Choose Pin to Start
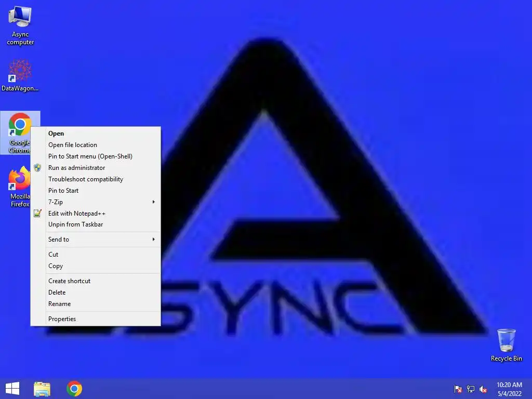The width and height of the screenshot is (532, 399). 96,190
